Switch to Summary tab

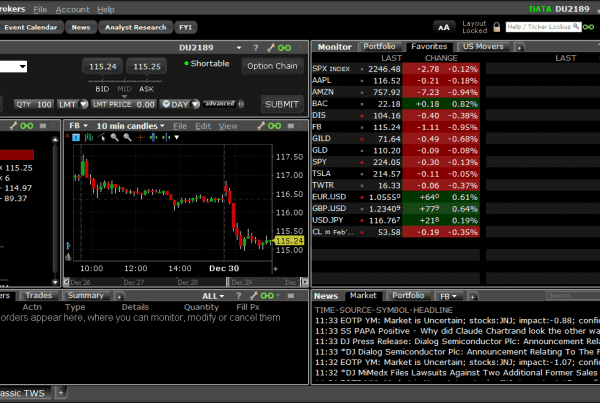tap(86, 295)
